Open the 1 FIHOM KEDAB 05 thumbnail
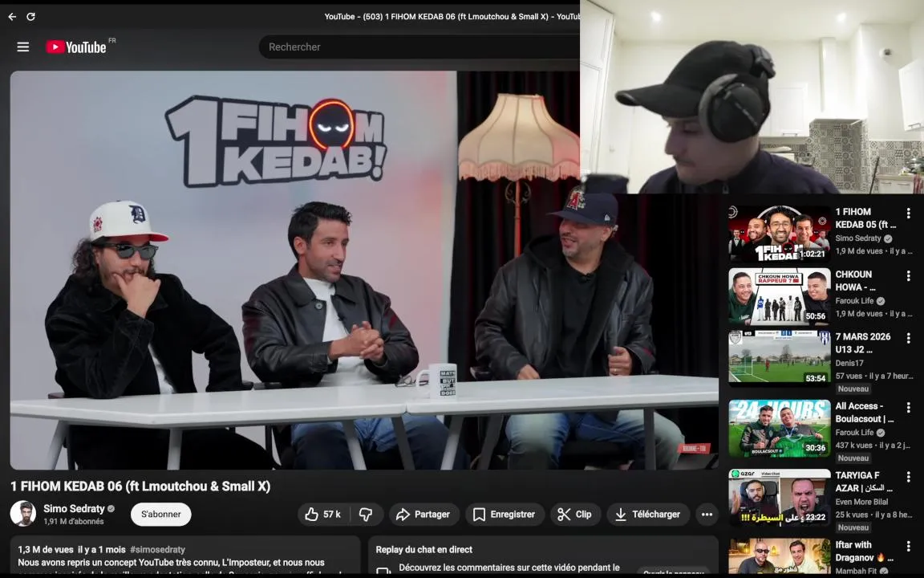Image resolution: width=924 pixels, height=578 pixels. [x=779, y=234]
